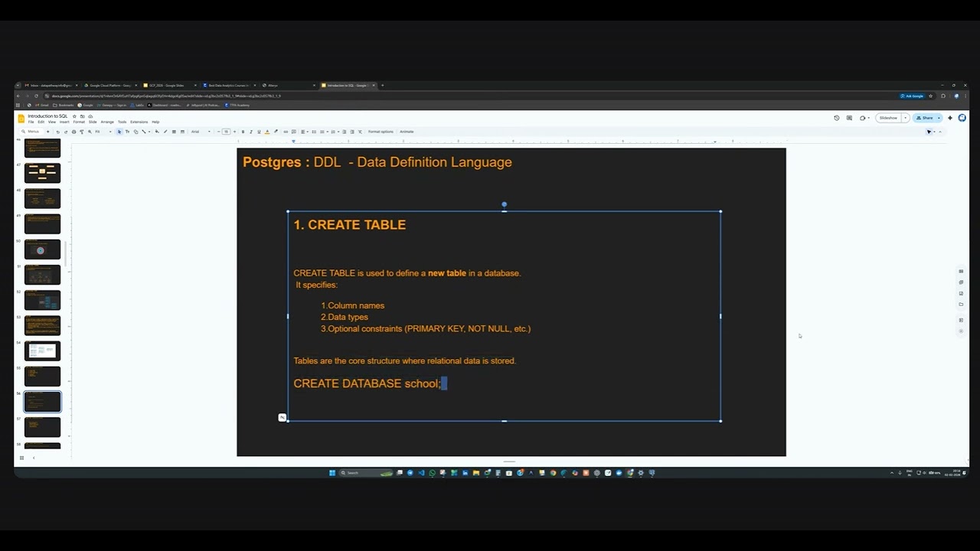Open the Extensions menu
Screen dimensions: 980x551
(x=139, y=122)
